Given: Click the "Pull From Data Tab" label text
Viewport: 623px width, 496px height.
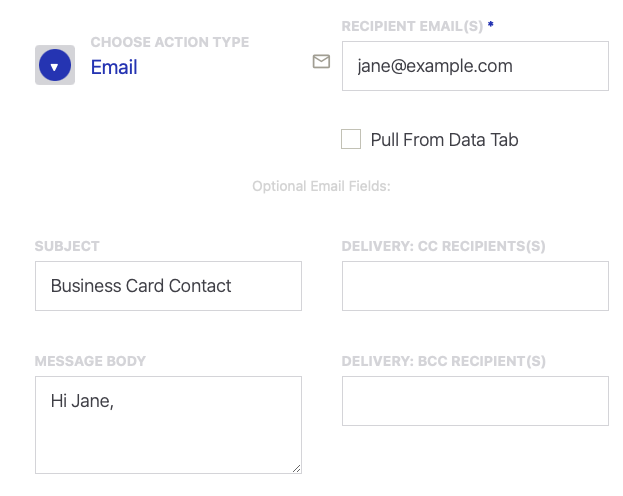Looking at the screenshot, I should click(x=444, y=140).
